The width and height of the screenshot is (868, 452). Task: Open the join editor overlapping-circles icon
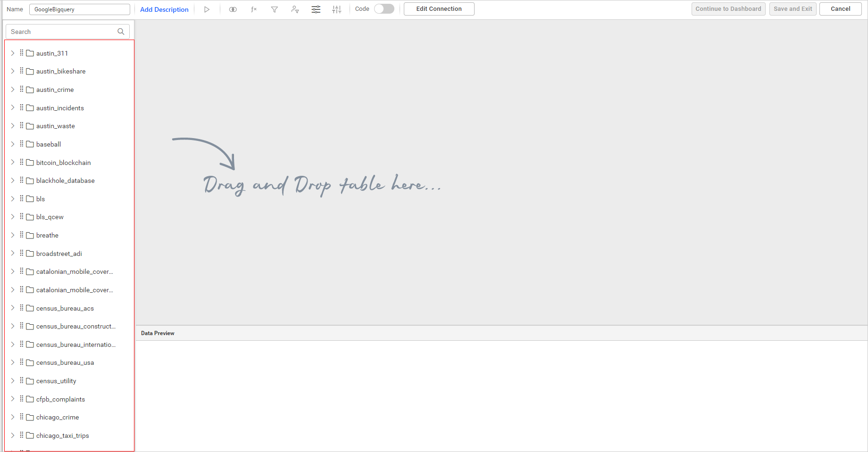click(233, 9)
